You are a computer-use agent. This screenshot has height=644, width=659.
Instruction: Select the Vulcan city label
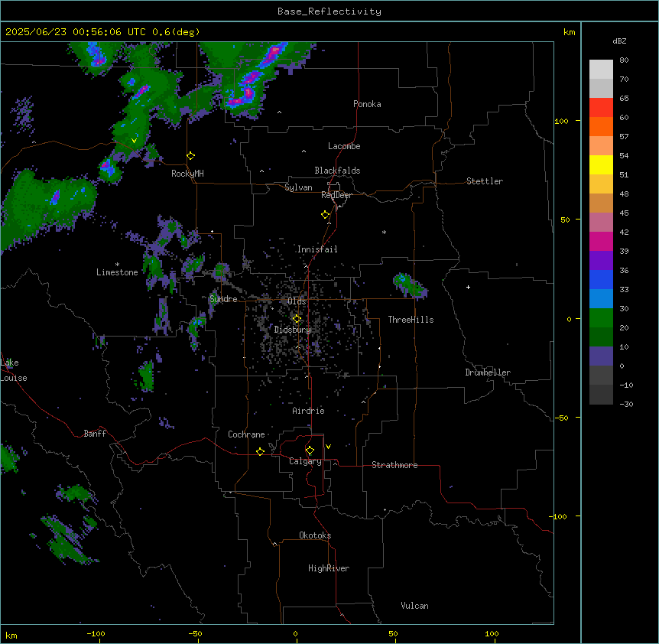pyautogui.click(x=414, y=606)
